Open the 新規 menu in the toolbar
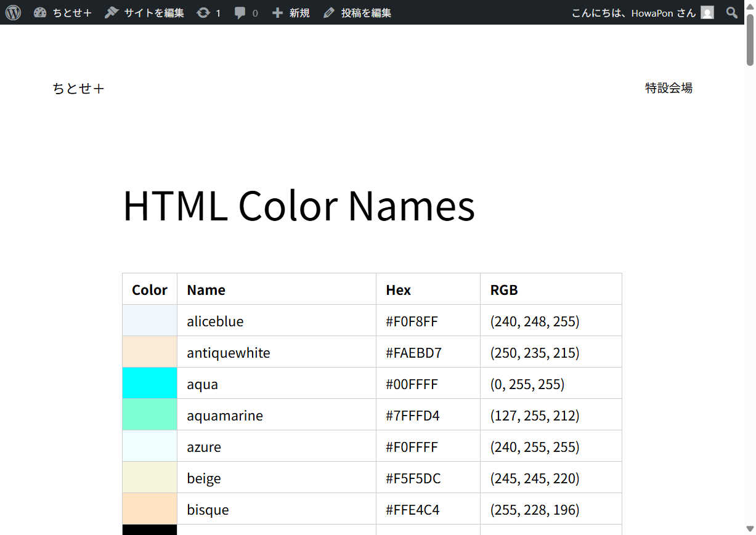 [x=290, y=12]
